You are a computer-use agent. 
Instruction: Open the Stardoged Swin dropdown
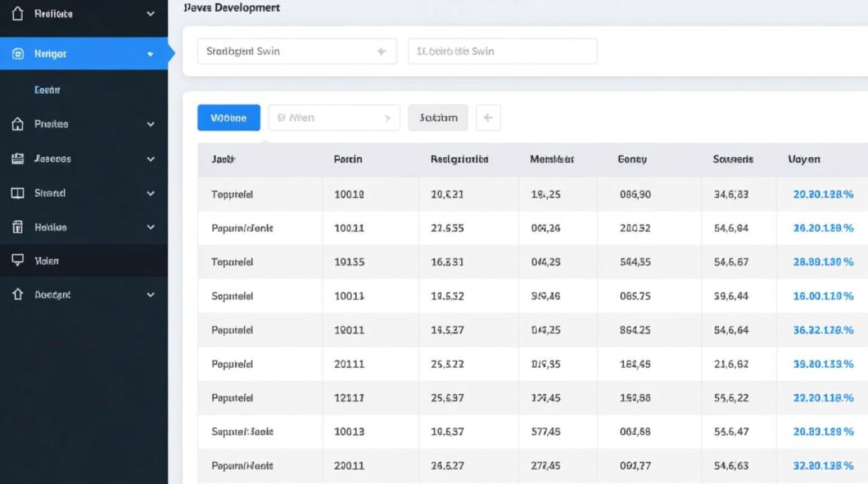click(x=296, y=52)
